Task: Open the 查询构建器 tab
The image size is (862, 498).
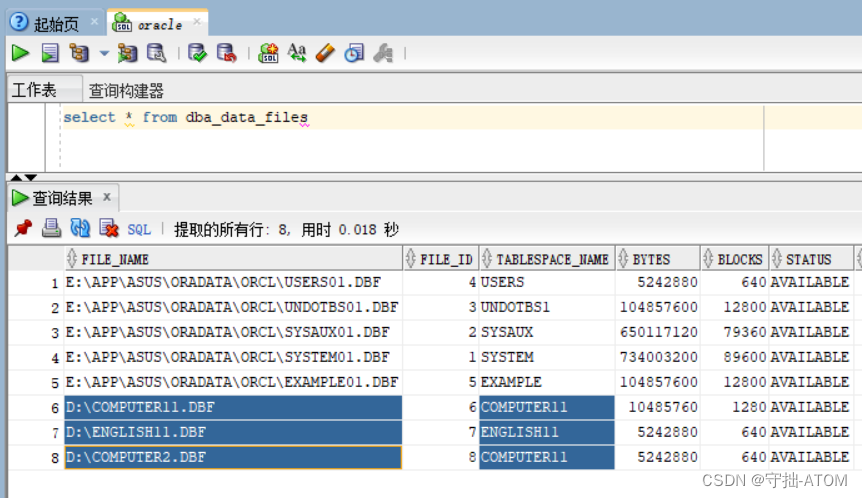Action: click(126, 91)
